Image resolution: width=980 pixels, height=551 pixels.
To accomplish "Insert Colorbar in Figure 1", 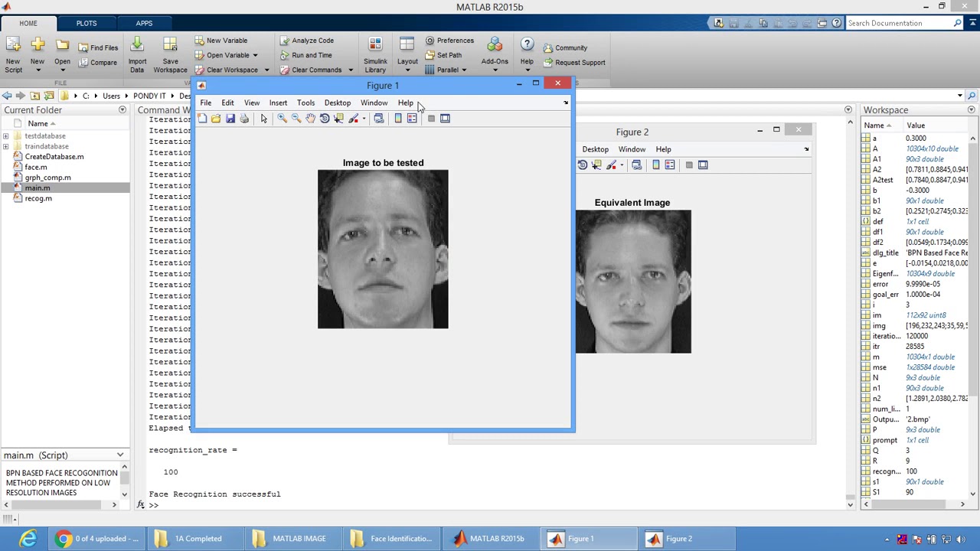I will pos(398,119).
